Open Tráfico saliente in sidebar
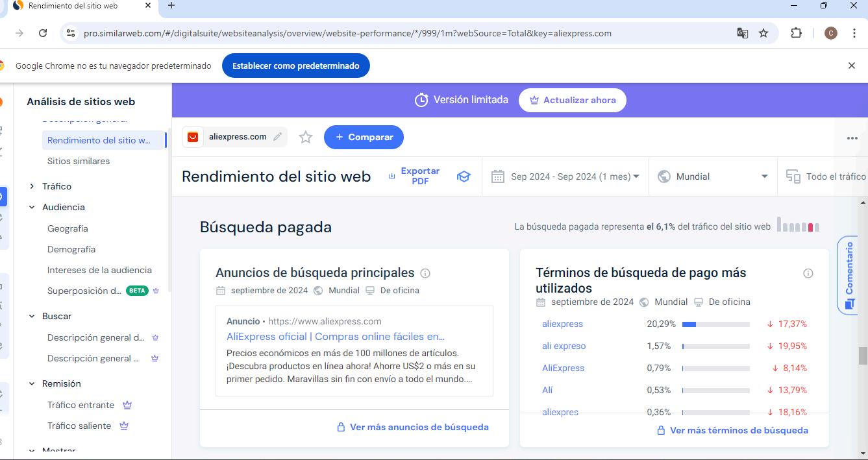This screenshot has width=868, height=460. coord(79,426)
